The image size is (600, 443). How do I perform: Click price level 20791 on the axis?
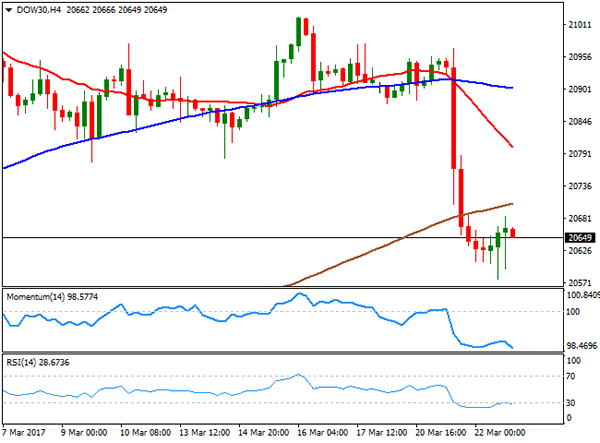tap(580, 153)
